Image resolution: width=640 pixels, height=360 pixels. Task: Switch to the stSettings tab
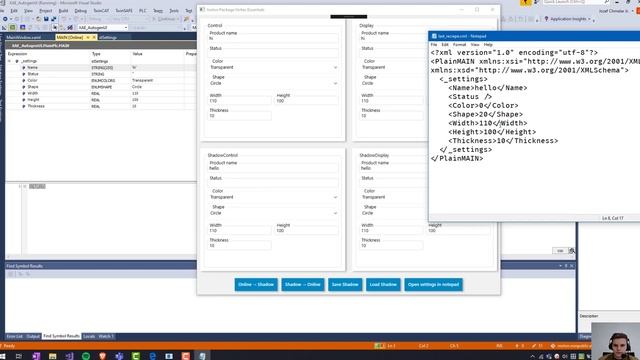[x=108, y=38]
